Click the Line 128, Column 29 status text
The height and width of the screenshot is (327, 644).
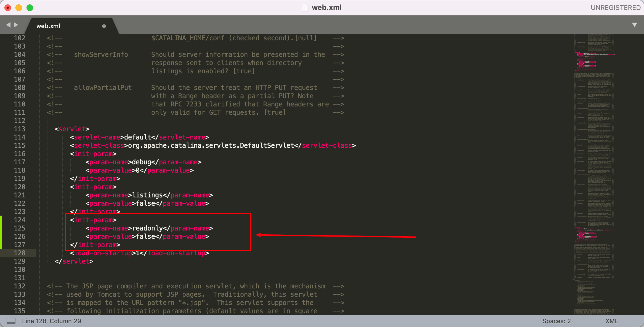(52, 321)
